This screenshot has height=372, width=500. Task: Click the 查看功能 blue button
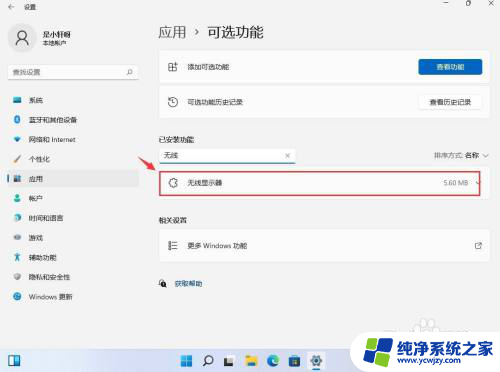(x=450, y=67)
